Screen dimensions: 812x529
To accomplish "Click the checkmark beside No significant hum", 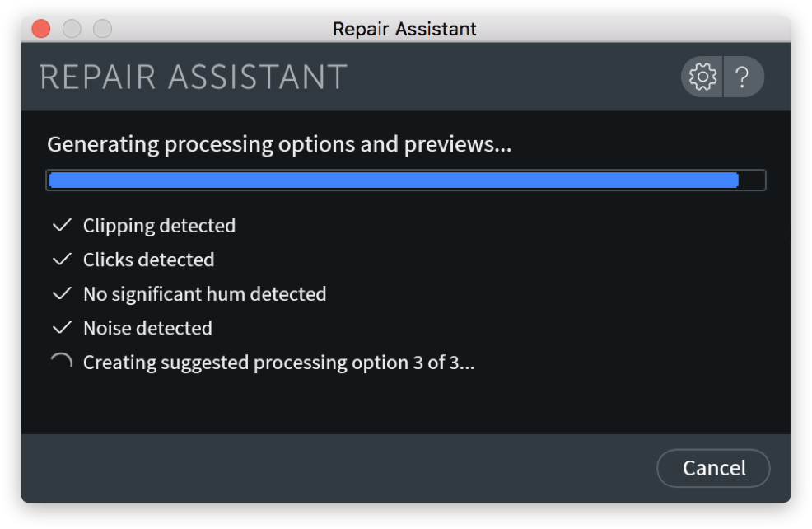I will [x=62, y=293].
